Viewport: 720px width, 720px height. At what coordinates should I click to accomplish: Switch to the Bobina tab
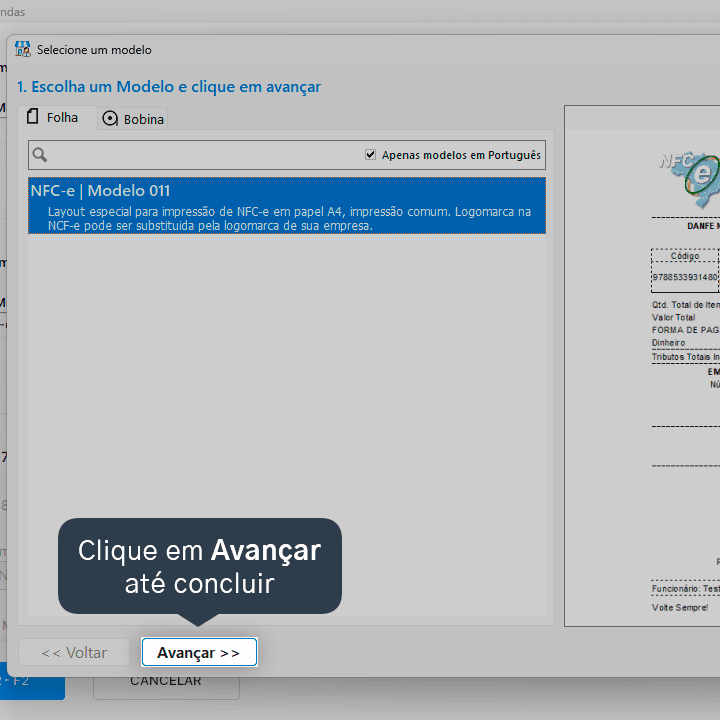coord(133,119)
